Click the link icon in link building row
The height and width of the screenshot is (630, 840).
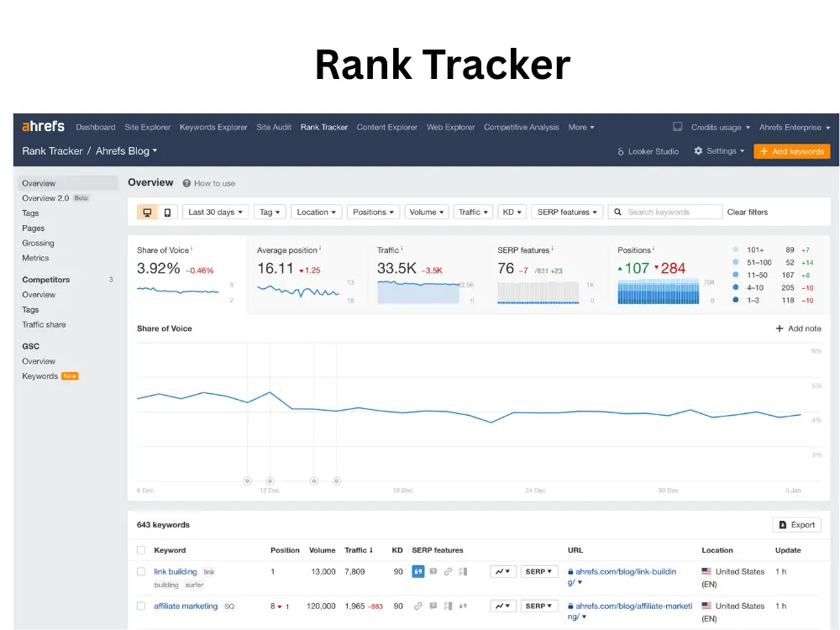448,571
